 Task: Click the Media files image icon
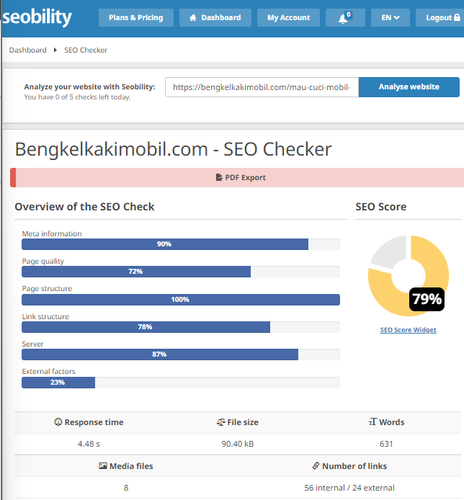point(103,466)
